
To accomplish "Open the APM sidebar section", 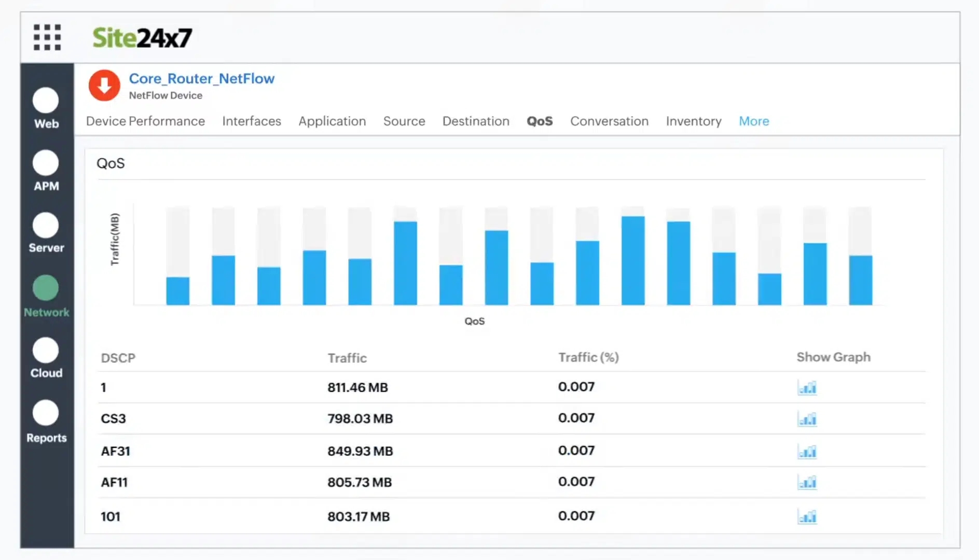I will pyautogui.click(x=46, y=163).
